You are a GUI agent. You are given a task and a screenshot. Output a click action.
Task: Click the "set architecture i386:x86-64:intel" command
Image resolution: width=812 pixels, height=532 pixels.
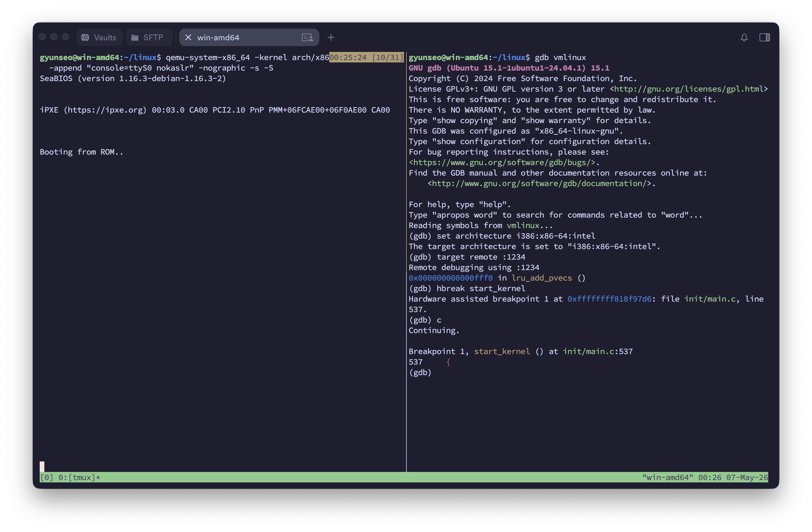pos(516,236)
